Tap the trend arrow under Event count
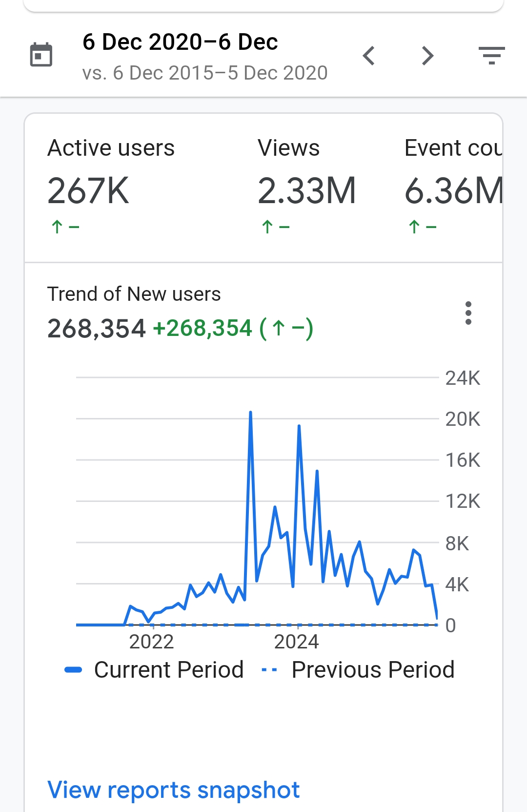This screenshot has width=527, height=812. click(414, 227)
